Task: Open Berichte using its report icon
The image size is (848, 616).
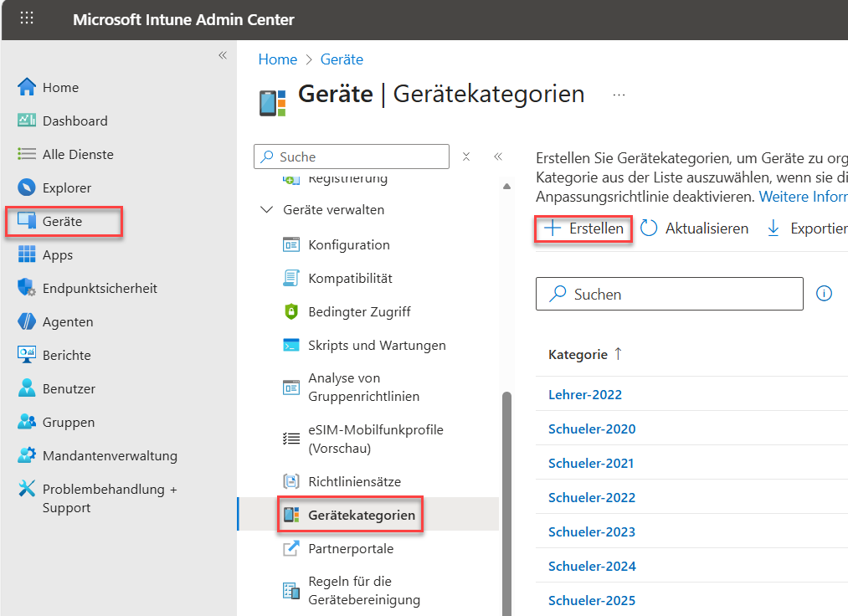Action: 27,355
